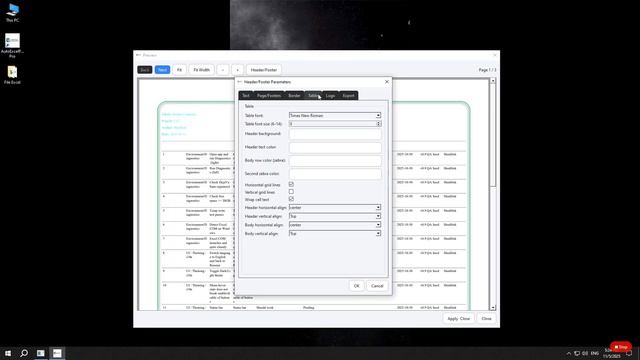The width and height of the screenshot is (640, 360).
Task: Pick the Header background color
Action: (x=335, y=134)
